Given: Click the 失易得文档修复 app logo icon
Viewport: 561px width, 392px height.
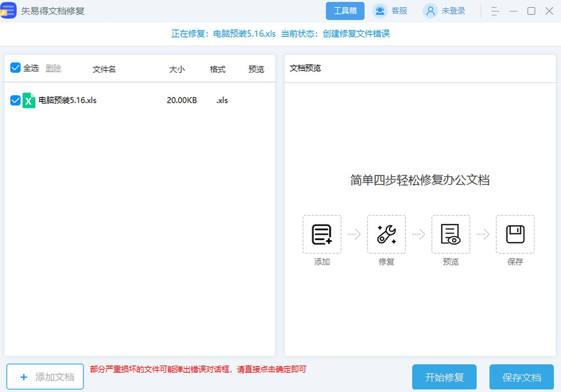Looking at the screenshot, I should pos(8,10).
